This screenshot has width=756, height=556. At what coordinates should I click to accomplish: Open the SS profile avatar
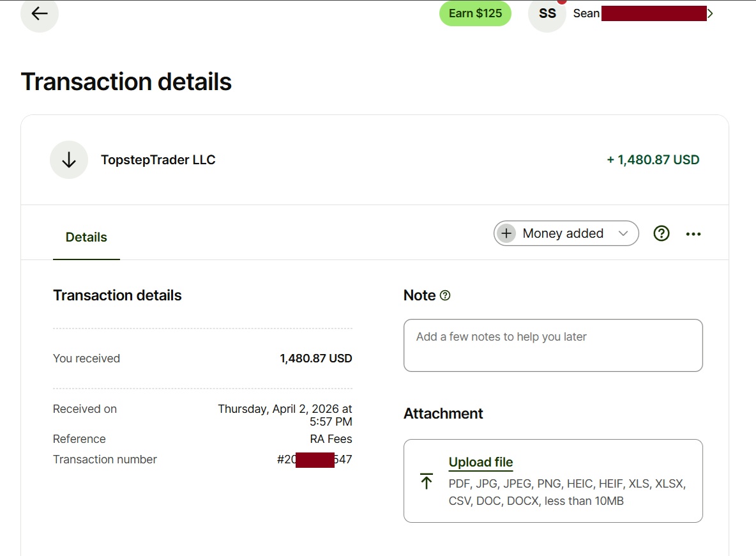(x=547, y=13)
